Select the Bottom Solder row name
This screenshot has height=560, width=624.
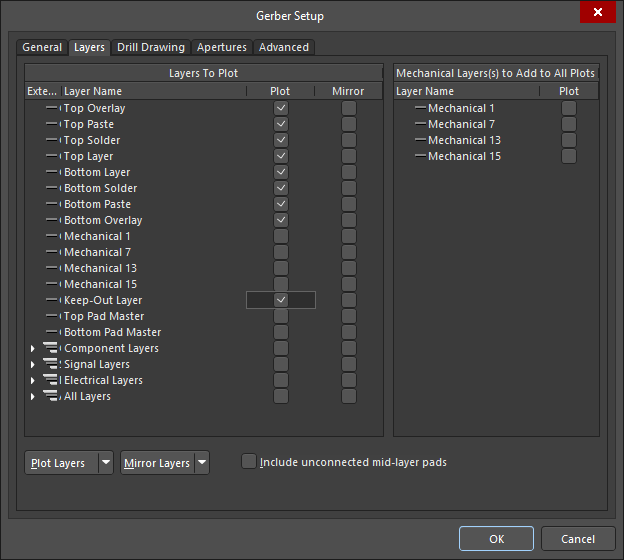[x=100, y=188]
